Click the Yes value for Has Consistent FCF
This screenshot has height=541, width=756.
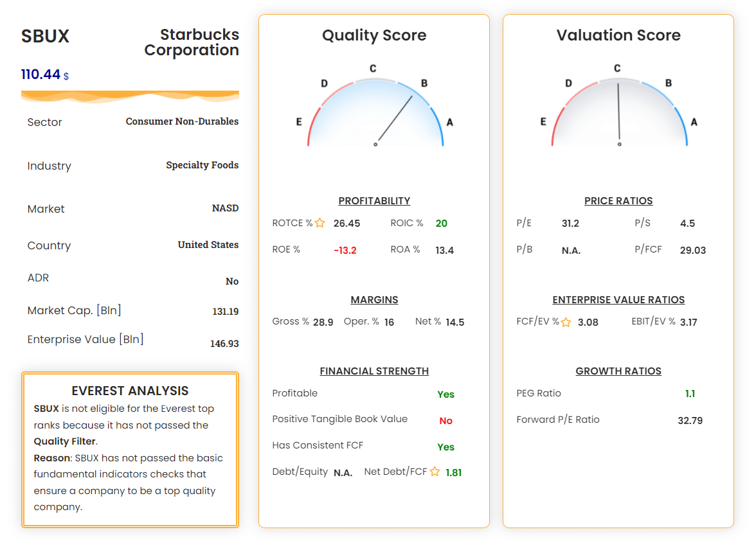tap(446, 447)
